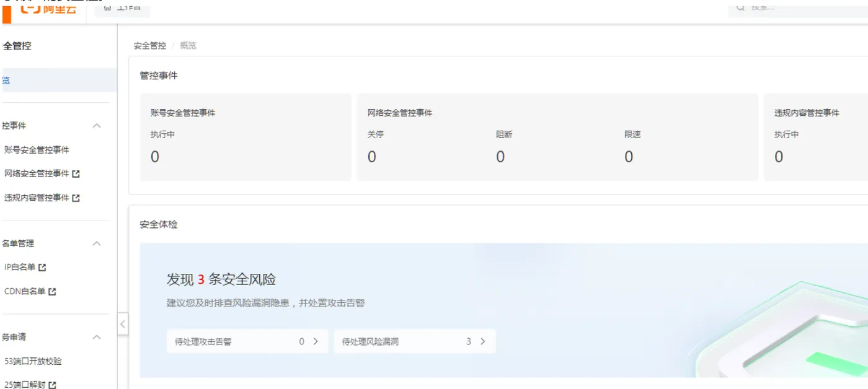Click the arrow icon in 待处理风险漏洞 button
The height and width of the screenshot is (389, 868).
coord(482,341)
